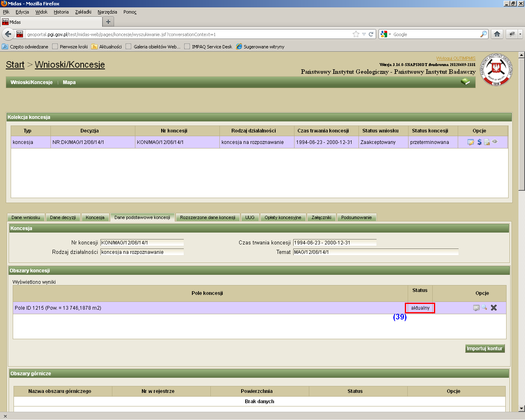This screenshot has width=525, height=420.
Task: Open the Rozszerzone dane koncesji tab
Action: pos(208,217)
